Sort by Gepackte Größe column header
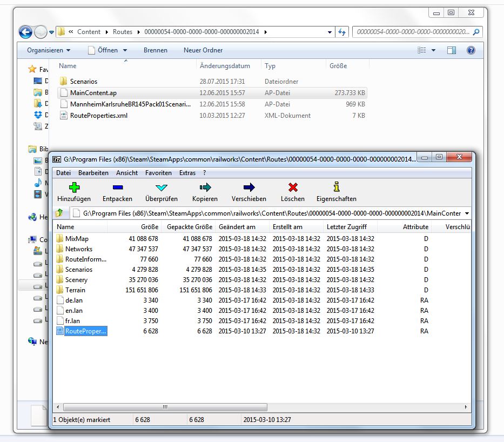 [x=188, y=226]
